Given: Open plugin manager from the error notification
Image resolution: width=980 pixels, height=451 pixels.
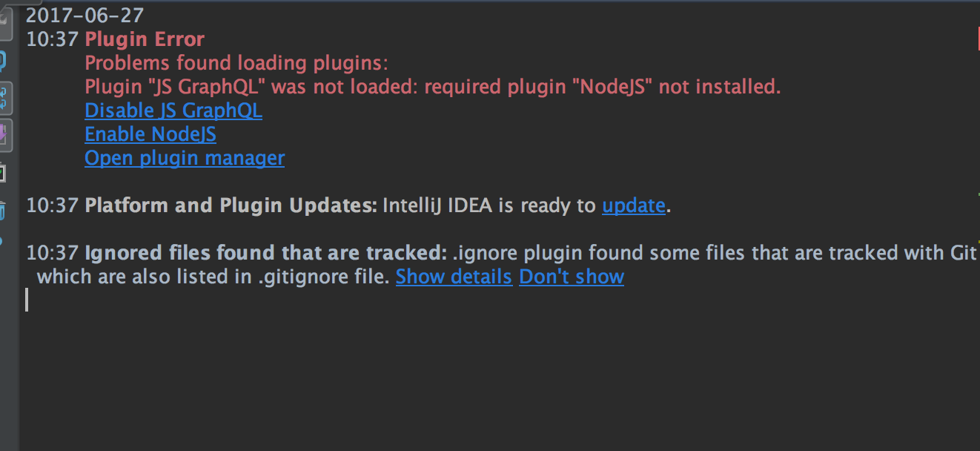Looking at the screenshot, I should pyautogui.click(x=185, y=157).
